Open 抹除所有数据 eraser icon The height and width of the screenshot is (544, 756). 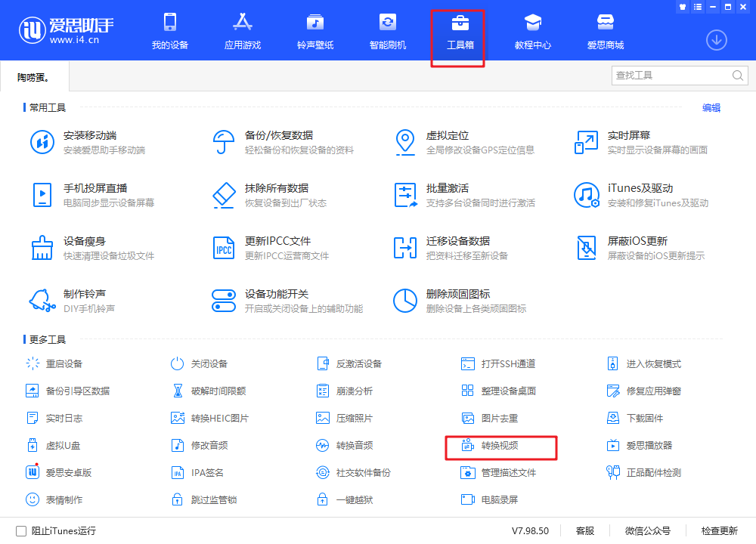pyautogui.click(x=224, y=195)
